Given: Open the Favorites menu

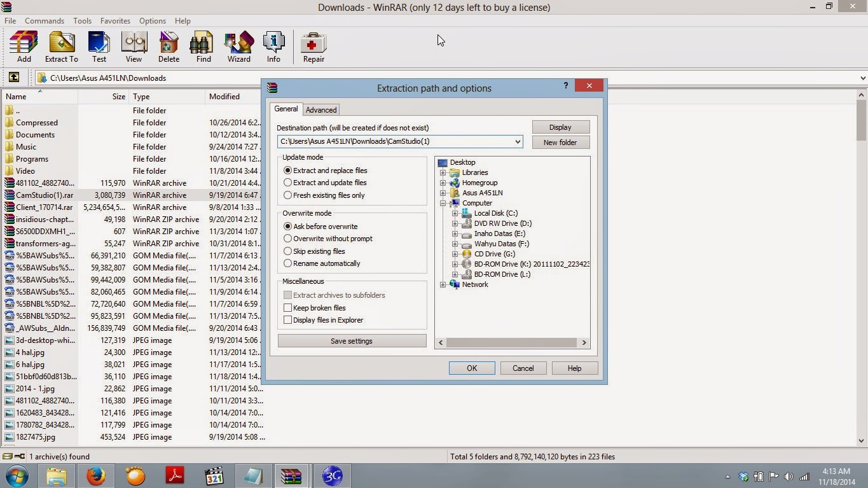Looking at the screenshot, I should tap(115, 20).
